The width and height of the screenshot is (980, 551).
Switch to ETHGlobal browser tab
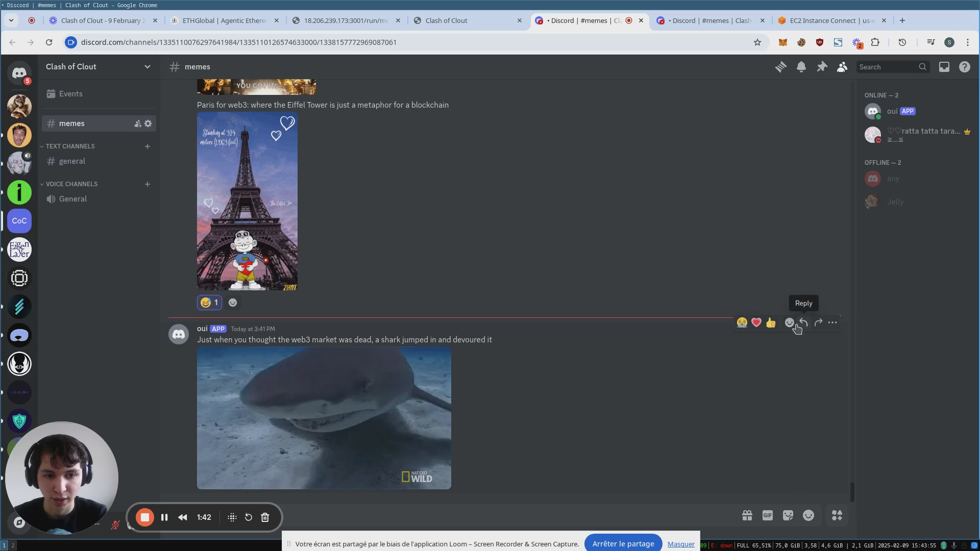(225, 21)
